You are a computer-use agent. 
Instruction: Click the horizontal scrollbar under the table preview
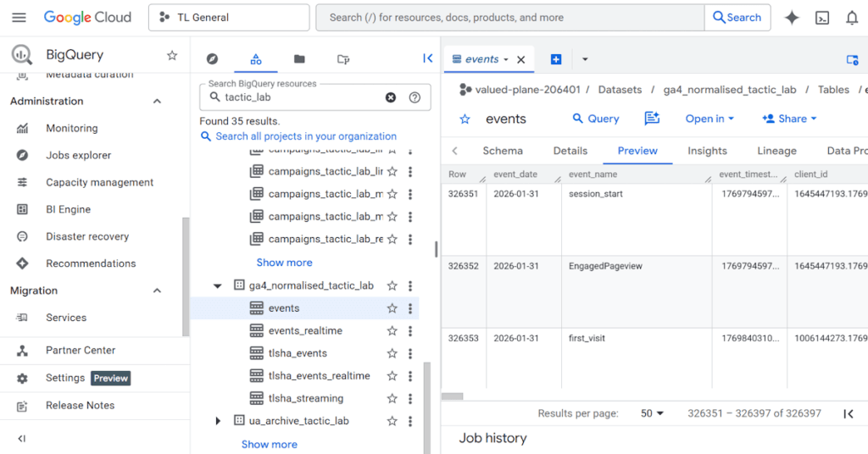(453, 396)
